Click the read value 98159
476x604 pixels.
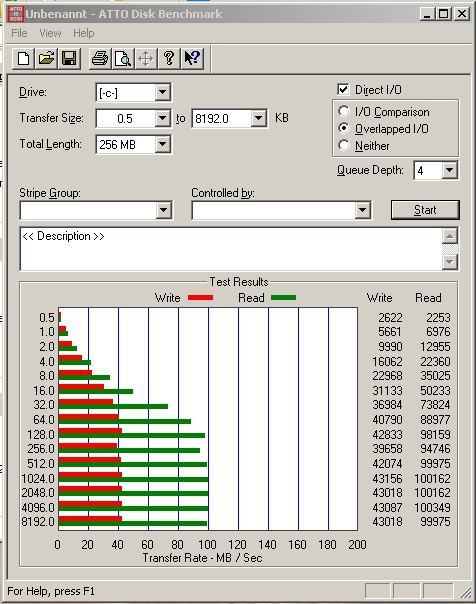435,435
